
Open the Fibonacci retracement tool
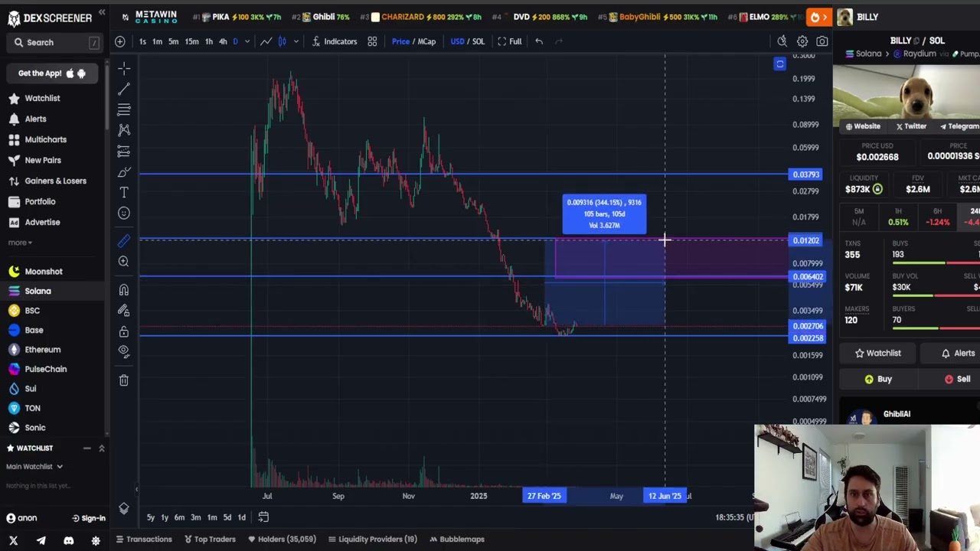coord(124,109)
